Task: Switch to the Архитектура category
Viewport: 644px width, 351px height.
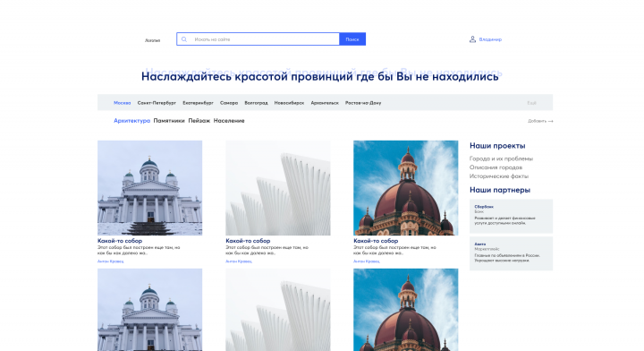Action: [x=131, y=120]
